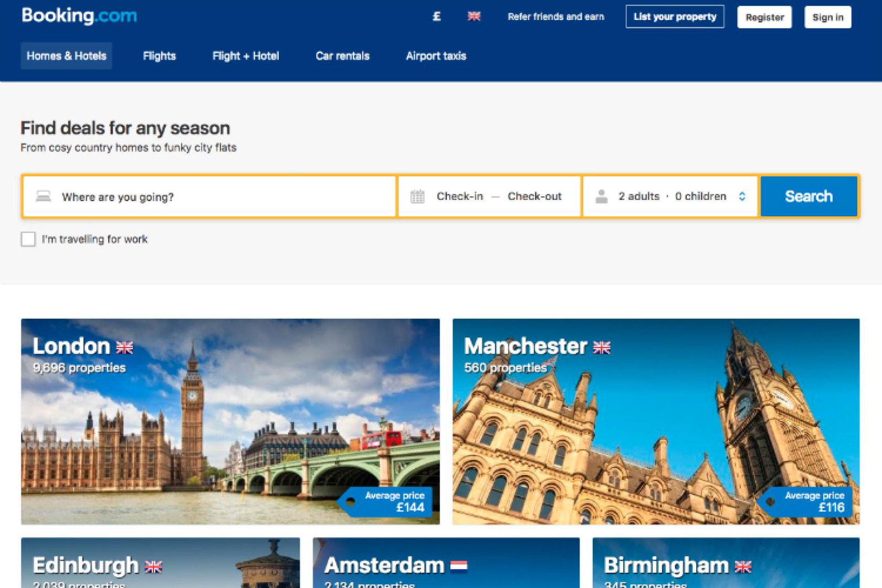Open the pound currency selector
Screen dimensions: 882x588
pos(437,17)
